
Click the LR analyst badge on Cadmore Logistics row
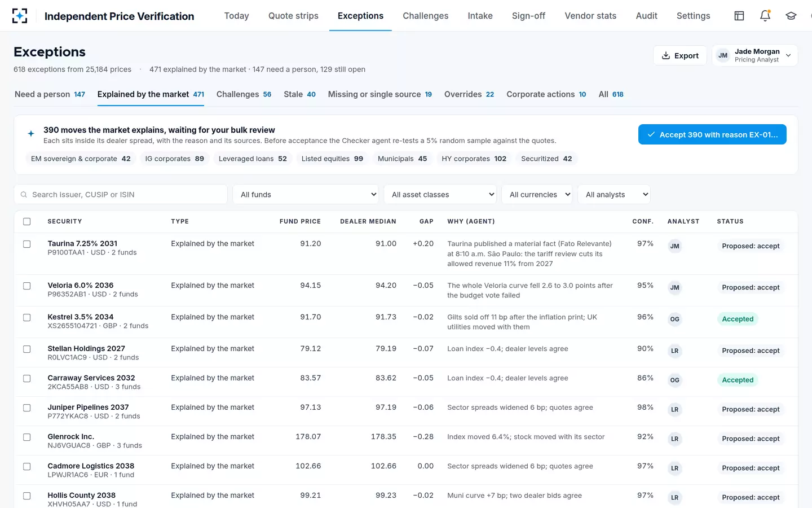[674, 468]
